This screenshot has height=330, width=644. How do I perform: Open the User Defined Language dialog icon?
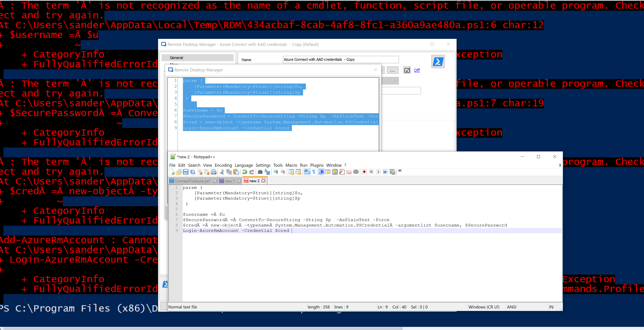[x=328, y=172]
